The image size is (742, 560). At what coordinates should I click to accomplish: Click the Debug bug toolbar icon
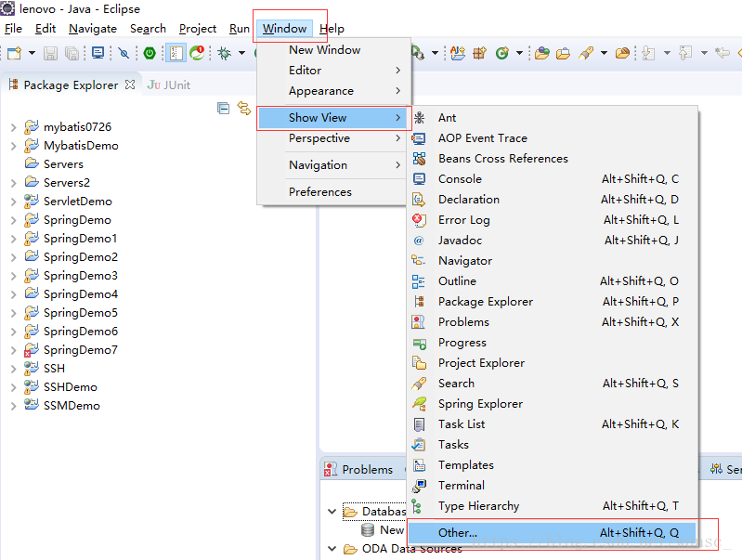225,53
